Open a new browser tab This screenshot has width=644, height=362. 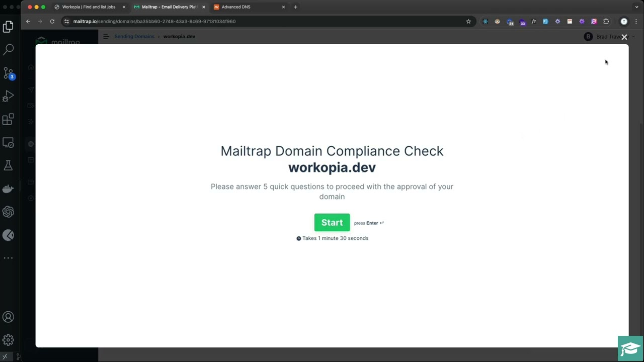(x=295, y=7)
